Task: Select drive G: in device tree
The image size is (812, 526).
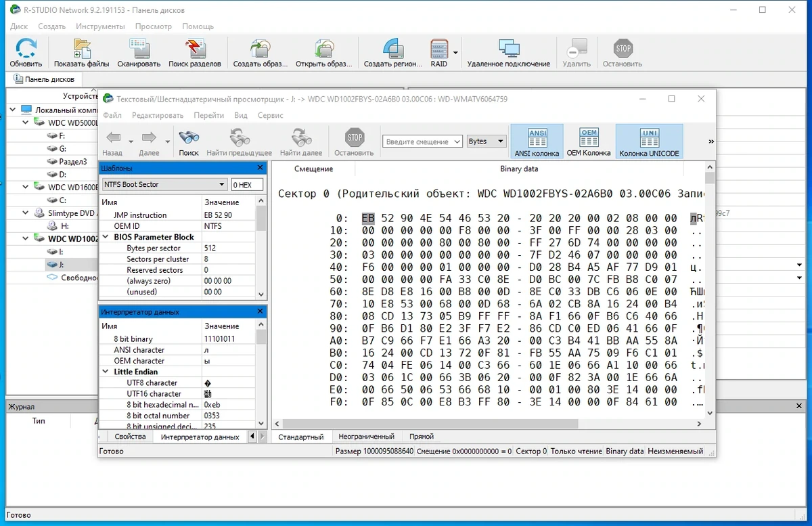Action: [55, 149]
